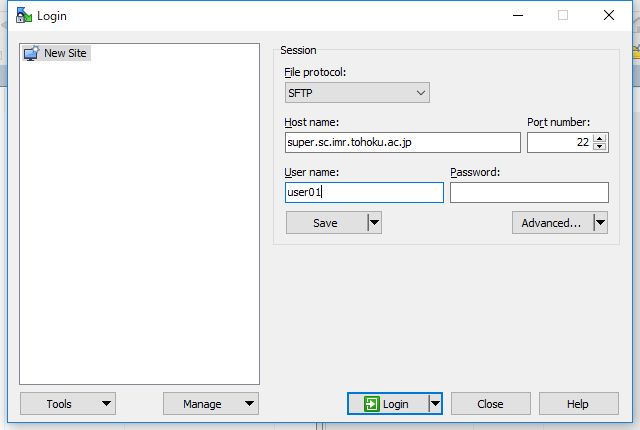Minimize the Login dialog window
This screenshot has height=430, width=640.
518,16
